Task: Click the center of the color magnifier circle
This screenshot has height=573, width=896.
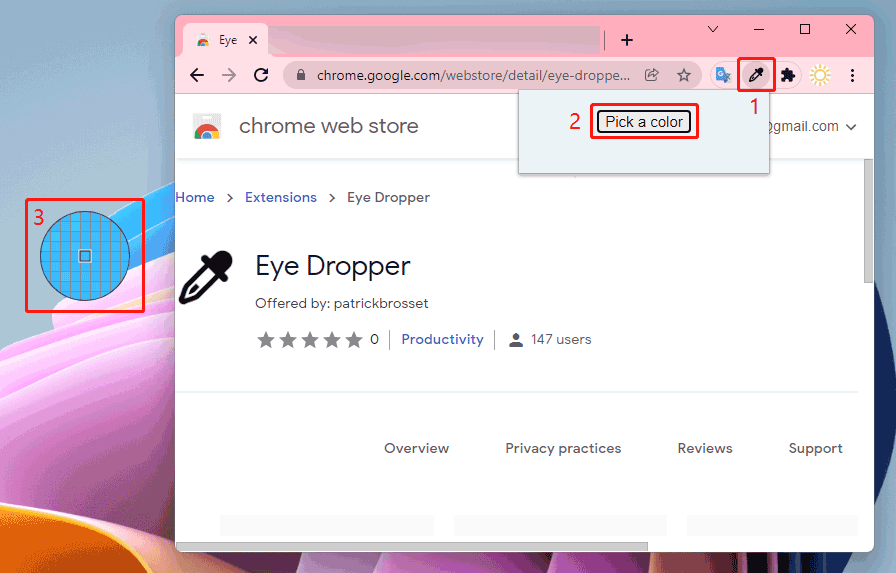Action: click(x=85, y=256)
